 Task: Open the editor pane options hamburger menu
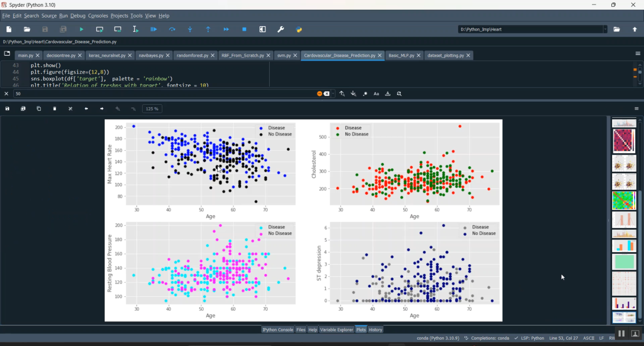click(638, 54)
